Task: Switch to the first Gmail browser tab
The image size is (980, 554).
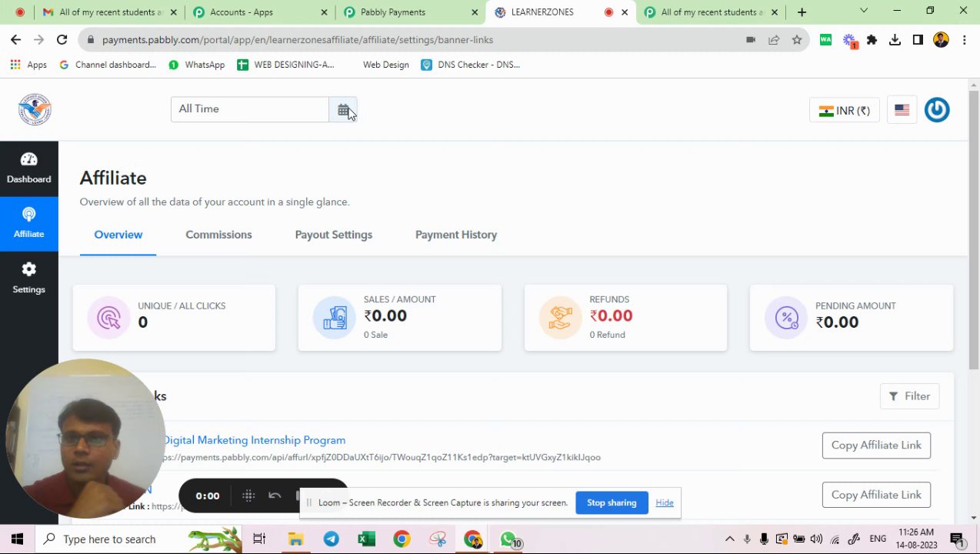Action: (109, 12)
